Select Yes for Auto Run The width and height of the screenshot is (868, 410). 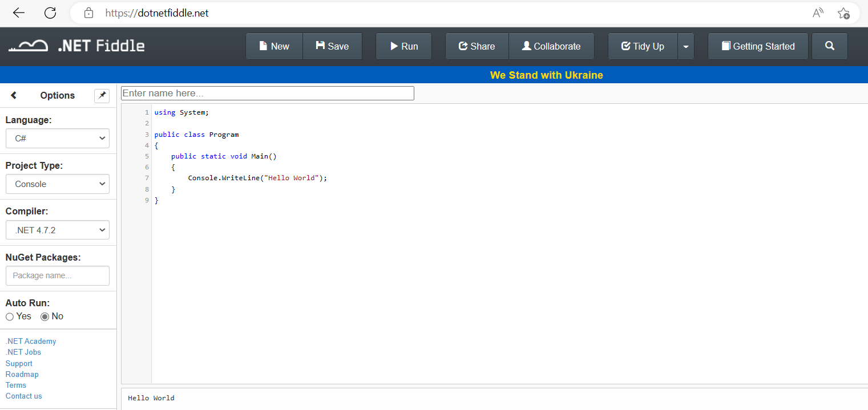pyautogui.click(x=10, y=316)
